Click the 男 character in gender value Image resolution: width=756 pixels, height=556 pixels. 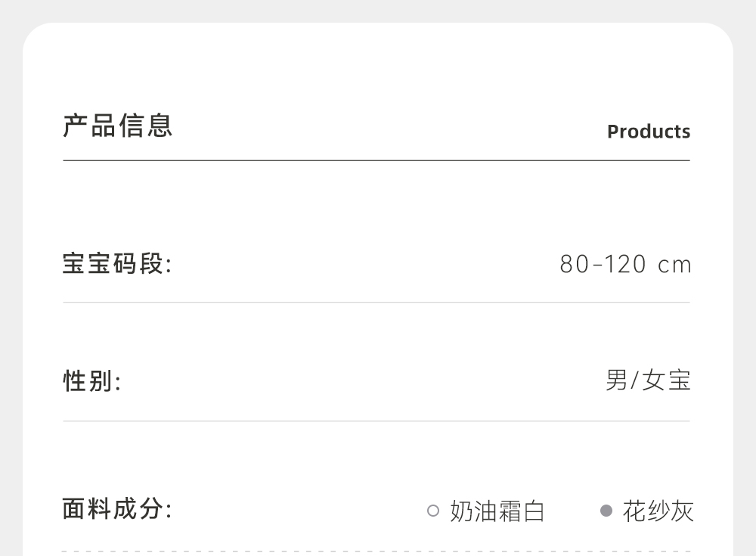(x=617, y=380)
